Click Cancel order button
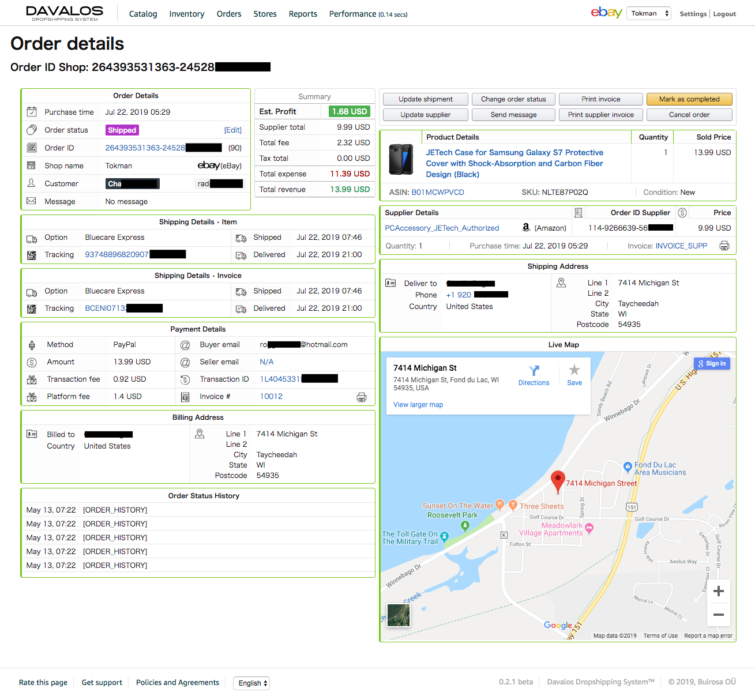The height and width of the screenshot is (700, 755). 689,115
